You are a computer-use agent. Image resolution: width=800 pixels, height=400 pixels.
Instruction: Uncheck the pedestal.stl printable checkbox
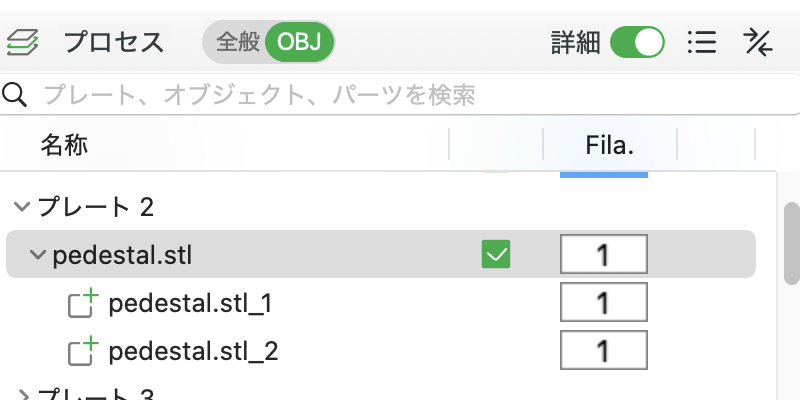point(496,255)
